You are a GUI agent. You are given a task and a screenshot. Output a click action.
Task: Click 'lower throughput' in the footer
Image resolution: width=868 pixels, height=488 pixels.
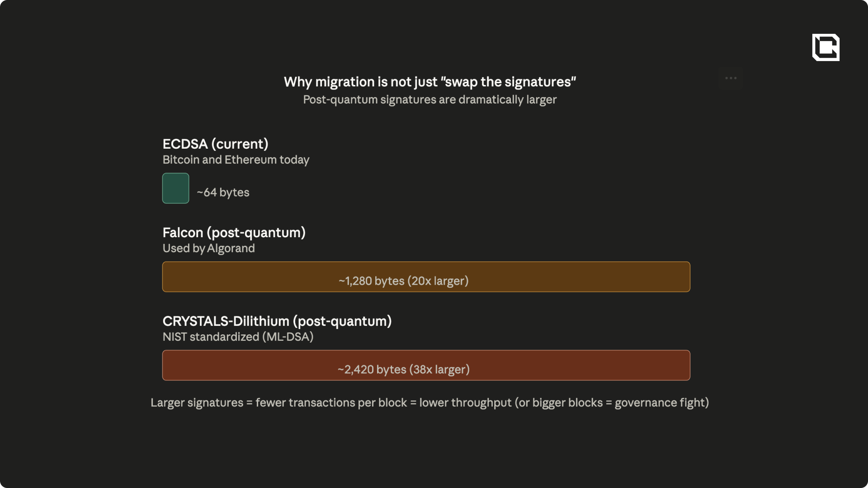465,403
